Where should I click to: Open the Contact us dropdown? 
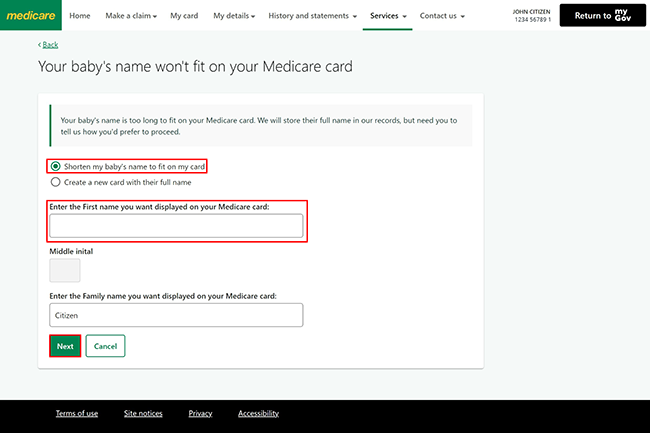coord(442,16)
